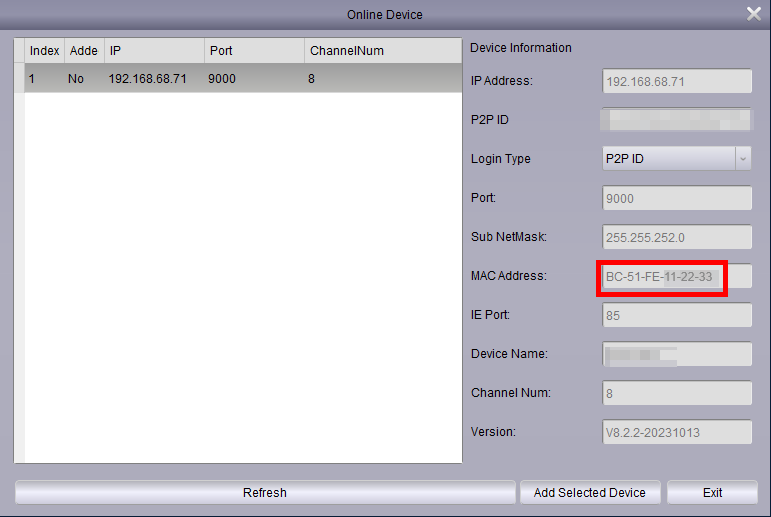Click the P2P ID field
This screenshot has width=771, height=517.
(677, 120)
